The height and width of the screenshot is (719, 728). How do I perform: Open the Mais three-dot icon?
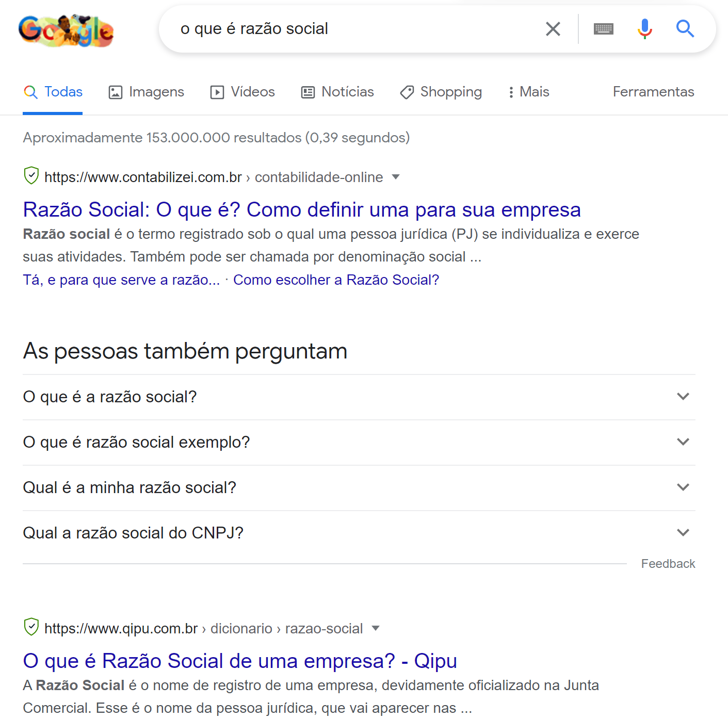pos(511,92)
